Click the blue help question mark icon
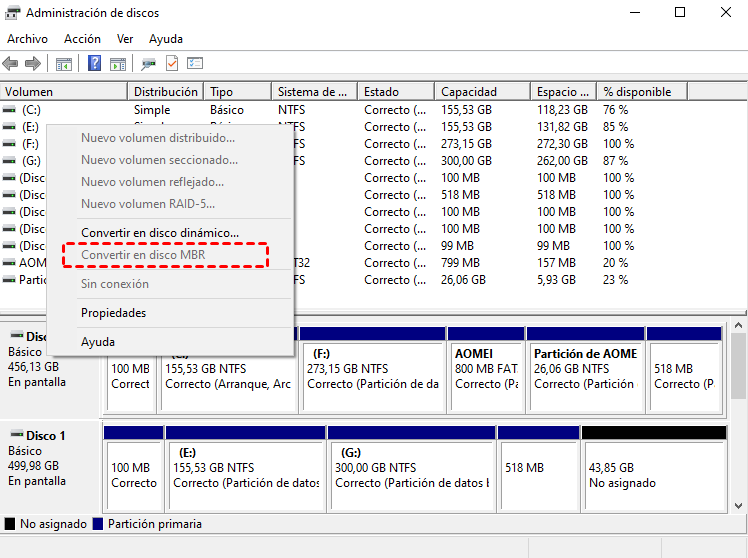This screenshot has width=748, height=558. (94, 64)
